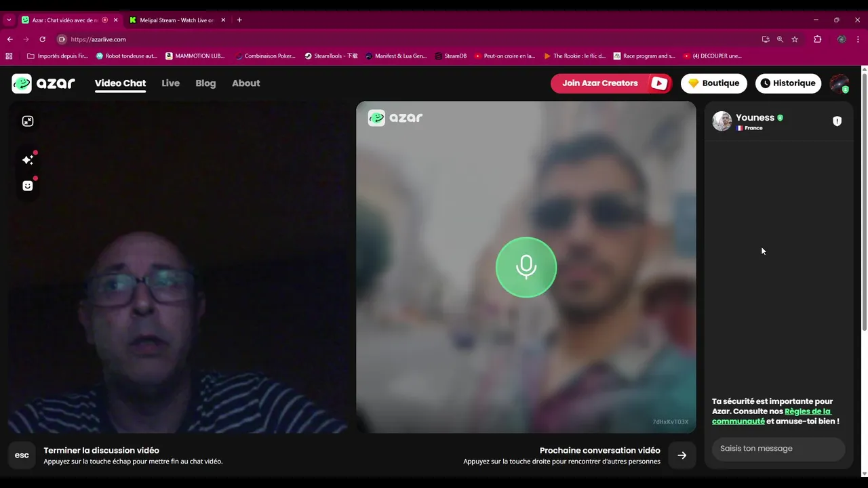Open the Chrome profile icon

tap(842, 39)
